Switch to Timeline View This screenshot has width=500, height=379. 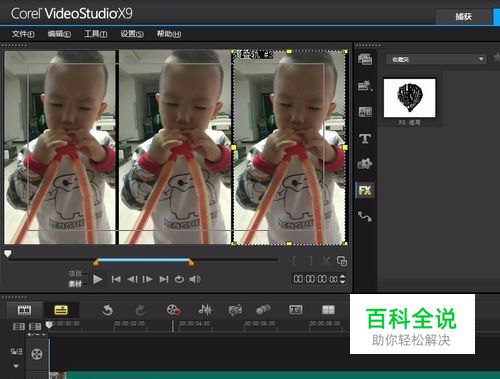coord(61,310)
